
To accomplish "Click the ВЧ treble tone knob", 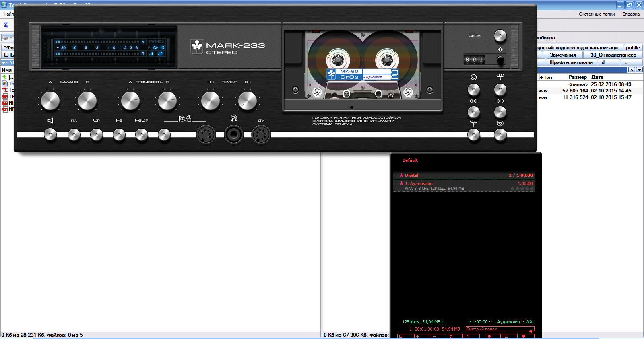I will click(x=248, y=101).
